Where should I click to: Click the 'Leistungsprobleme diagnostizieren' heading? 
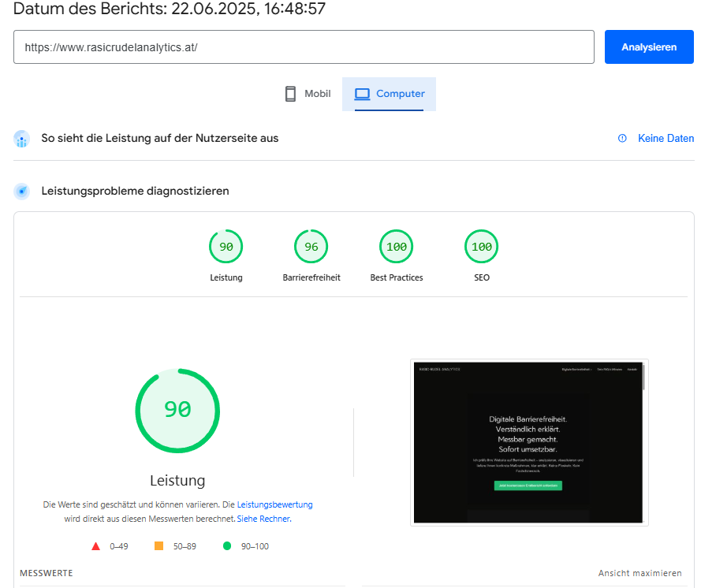coord(135,192)
